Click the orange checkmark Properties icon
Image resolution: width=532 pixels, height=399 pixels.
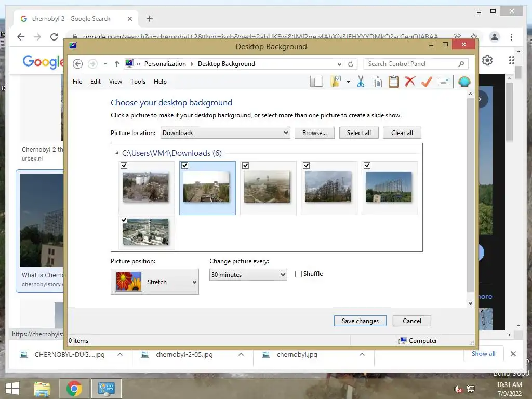click(x=427, y=82)
